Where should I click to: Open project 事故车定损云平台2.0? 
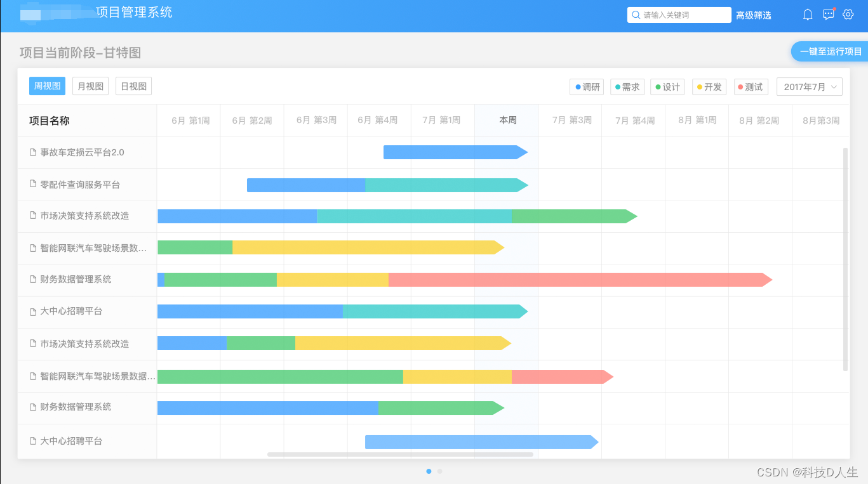pos(82,152)
